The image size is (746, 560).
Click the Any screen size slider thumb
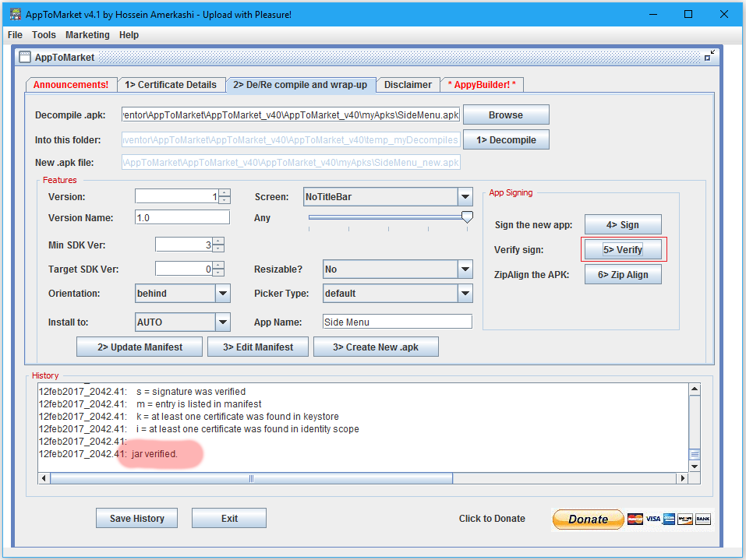[467, 217]
